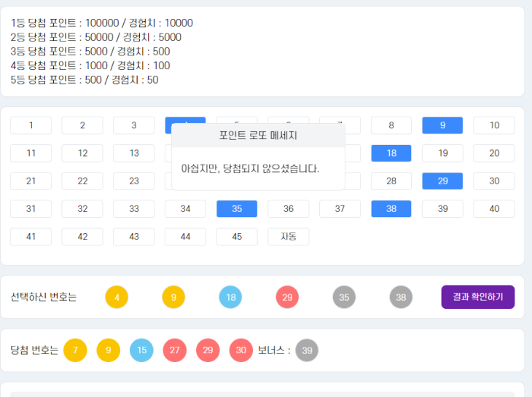Image resolution: width=532 pixels, height=397 pixels.
Task: Deselect the highlighted number 9
Action: 442,125
